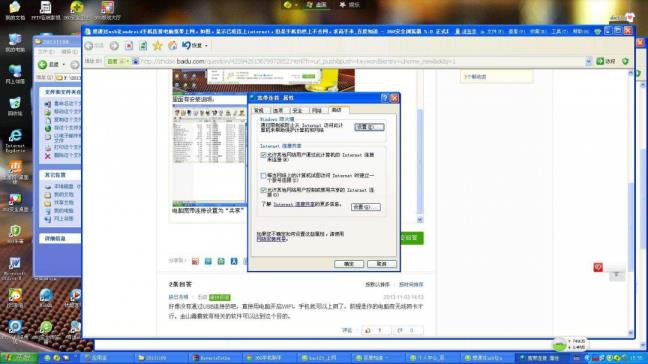The image size is (648, 364).
Task: Click the browser page vertical scrollbar
Action: click(631, 227)
